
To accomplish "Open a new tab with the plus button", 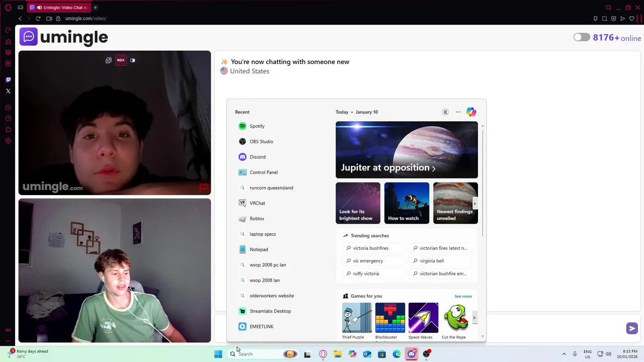I will click(x=95, y=8).
